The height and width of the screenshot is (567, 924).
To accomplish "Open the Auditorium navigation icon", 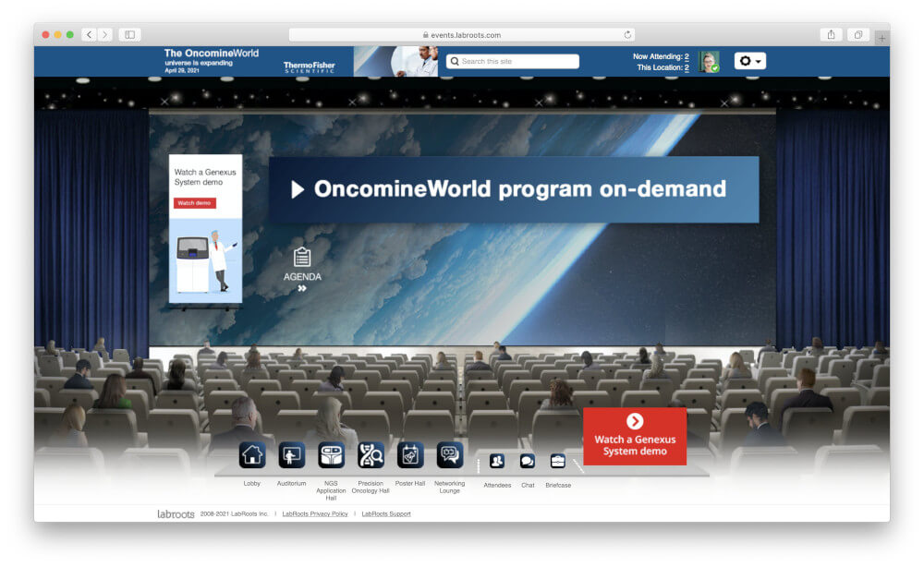I will 292,455.
